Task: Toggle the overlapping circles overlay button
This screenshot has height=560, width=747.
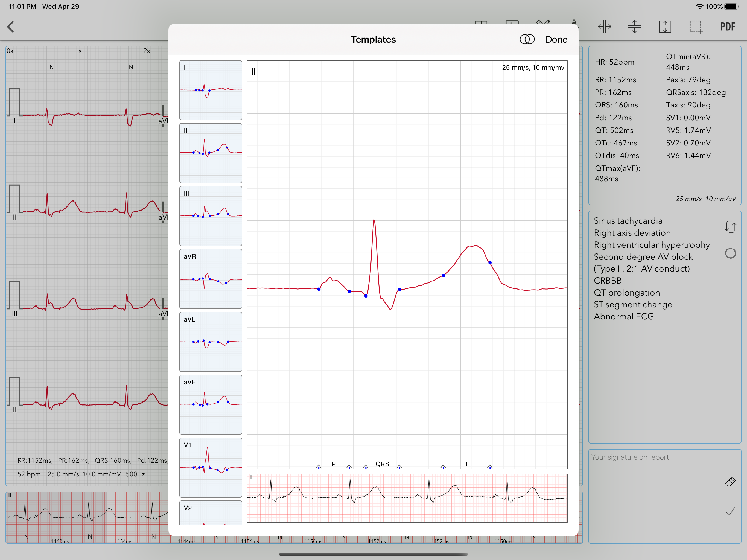Action: coord(527,40)
